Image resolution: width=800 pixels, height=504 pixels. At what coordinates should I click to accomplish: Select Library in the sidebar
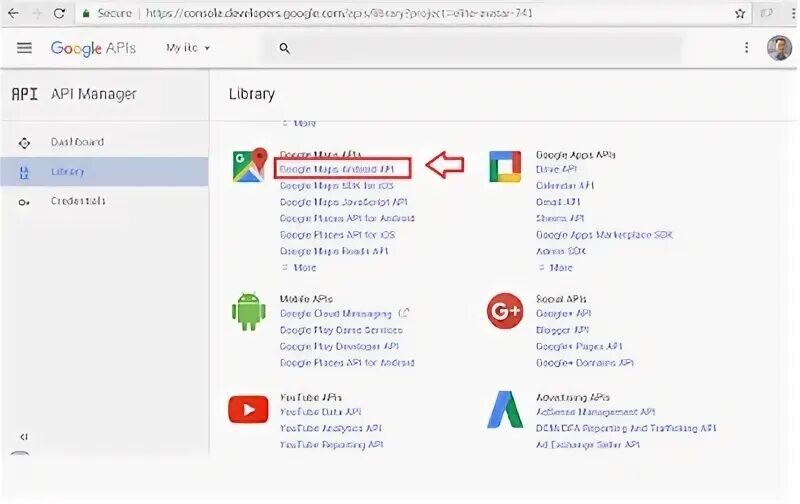tap(104, 171)
